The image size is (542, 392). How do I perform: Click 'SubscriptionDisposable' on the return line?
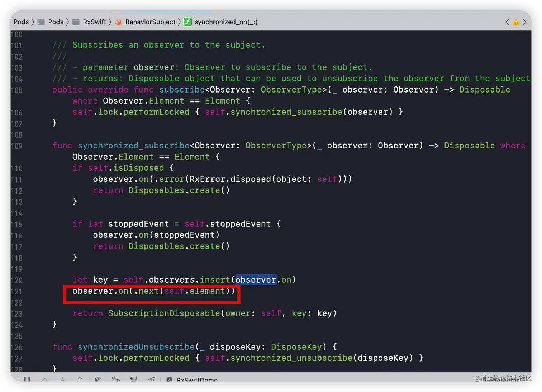[164, 313]
